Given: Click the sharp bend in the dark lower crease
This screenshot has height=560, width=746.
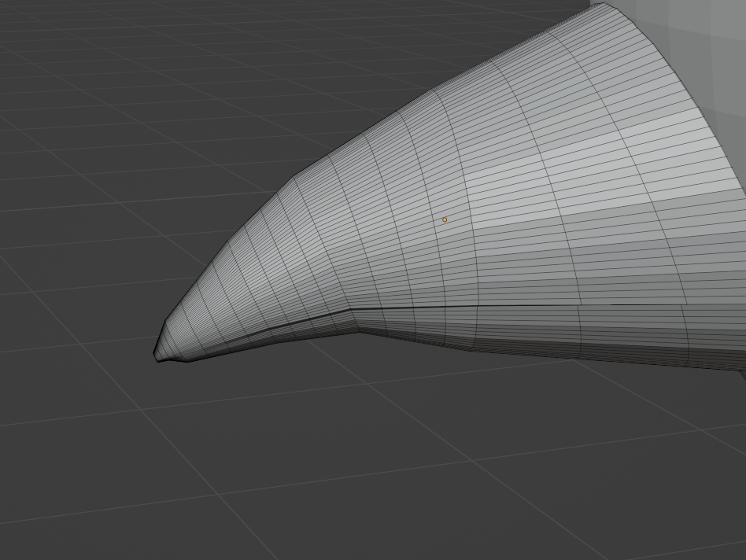Looking at the screenshot, I should point(352,311).
